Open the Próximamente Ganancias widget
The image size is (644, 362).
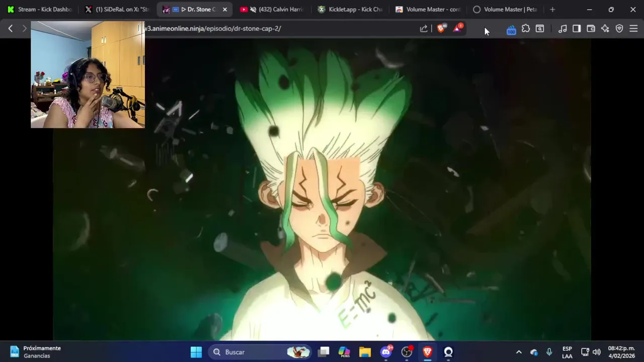35,352
